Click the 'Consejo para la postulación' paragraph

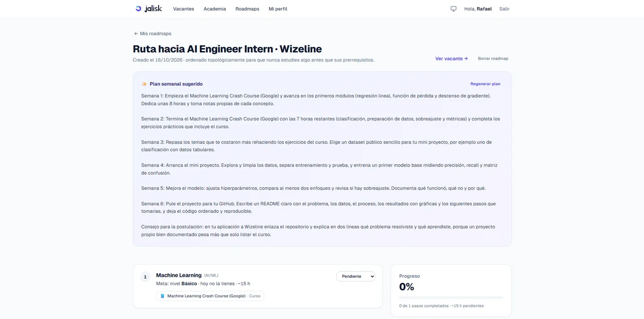(318, 230)
